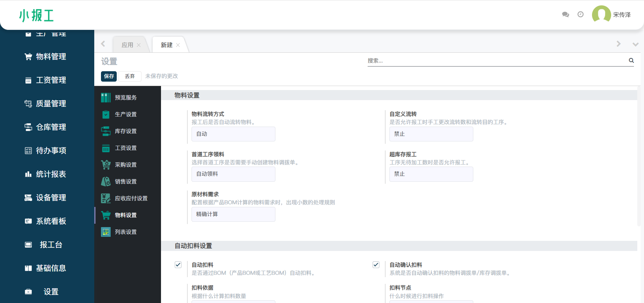Switch to the 应用 tab
The image size is (644, 303).
[x=127, y=45]
